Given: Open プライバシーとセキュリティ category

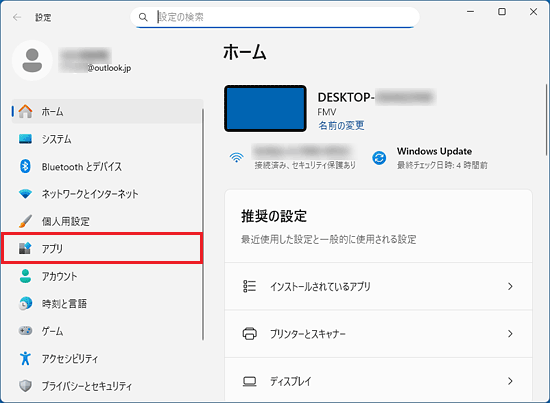Looking at the screenshot, I should [x=107, y=386].
